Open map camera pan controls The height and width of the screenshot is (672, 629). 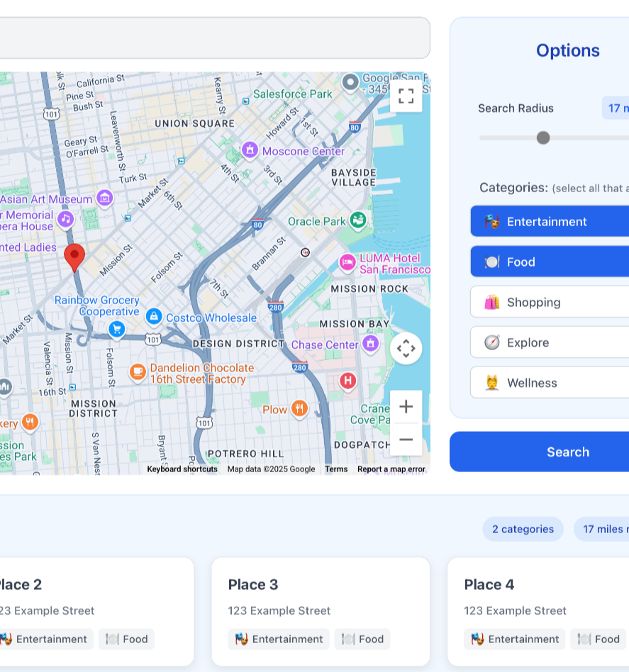pyautogui.click(x=406, y=349)
